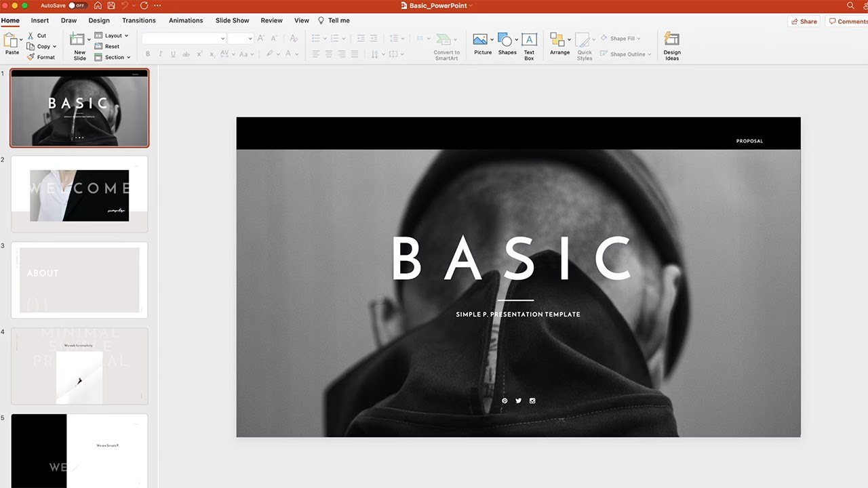Open the Slide Show tab
868x488 pixels.
click(233, 20)
